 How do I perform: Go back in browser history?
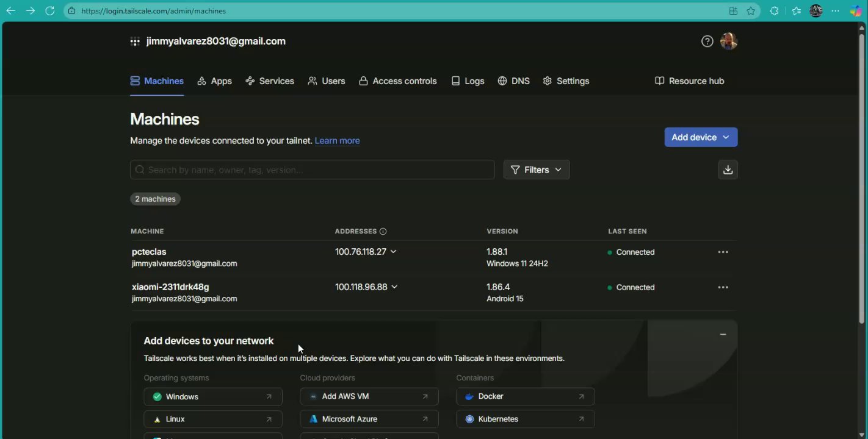[11, 11]
